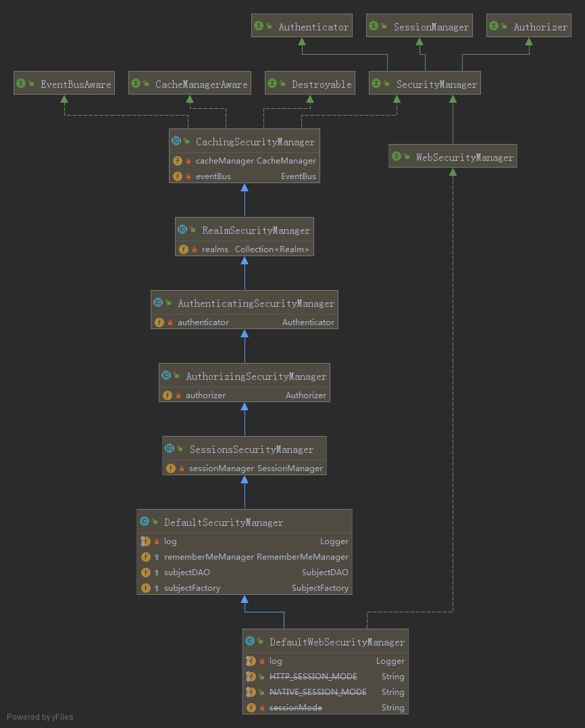Select the DefaultSecurityManager class title
This screenshot has height=728, width=585.
coord(224,523)
